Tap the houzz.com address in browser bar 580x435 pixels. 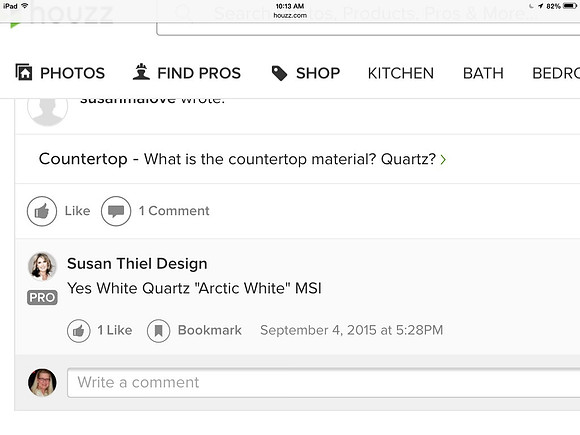290,16
